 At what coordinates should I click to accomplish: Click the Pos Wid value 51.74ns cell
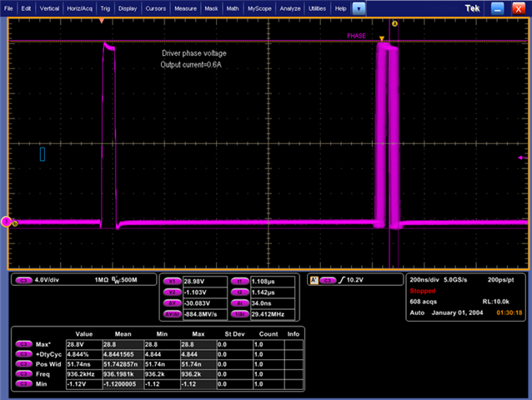84,364
